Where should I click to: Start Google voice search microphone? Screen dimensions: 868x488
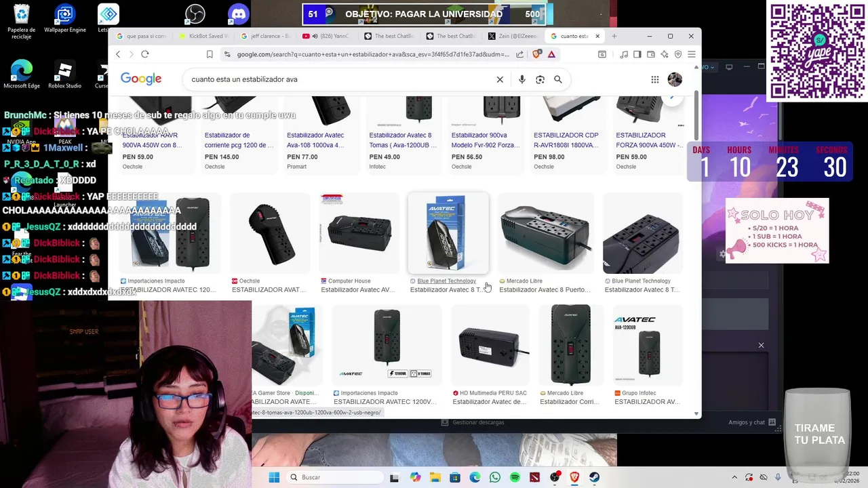pyautogui.click(x=521, y=79)
